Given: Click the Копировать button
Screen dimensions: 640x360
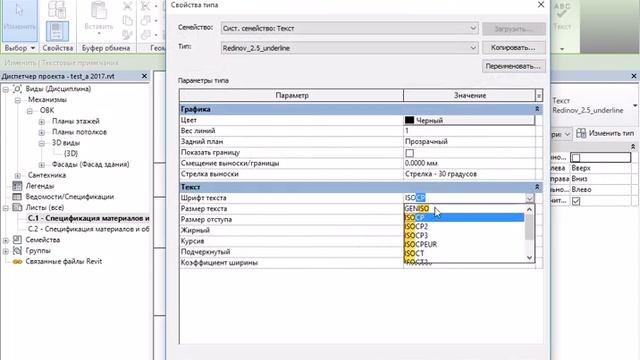Looking at the screenshot, I should [x=513, y=48].
